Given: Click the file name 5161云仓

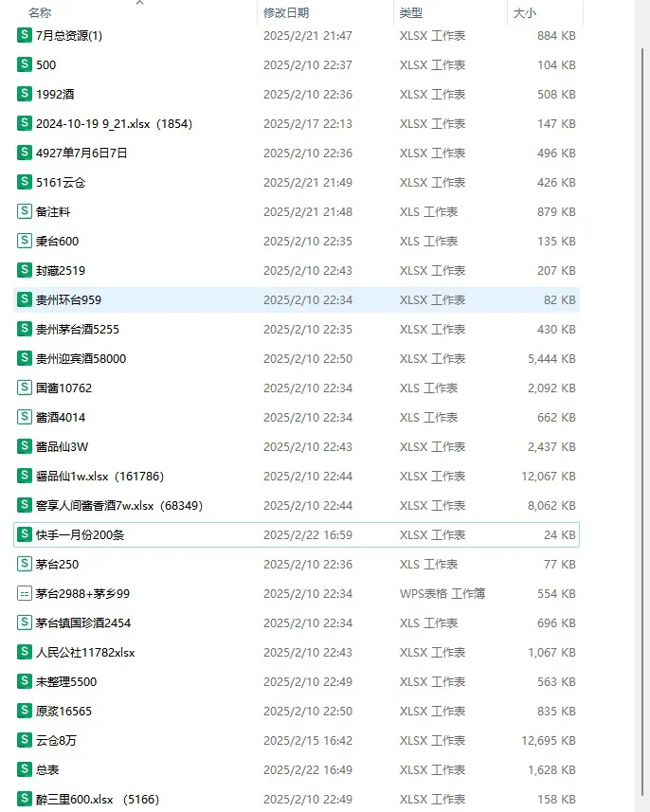Looking at the screenshot, I should coord(60,182).
